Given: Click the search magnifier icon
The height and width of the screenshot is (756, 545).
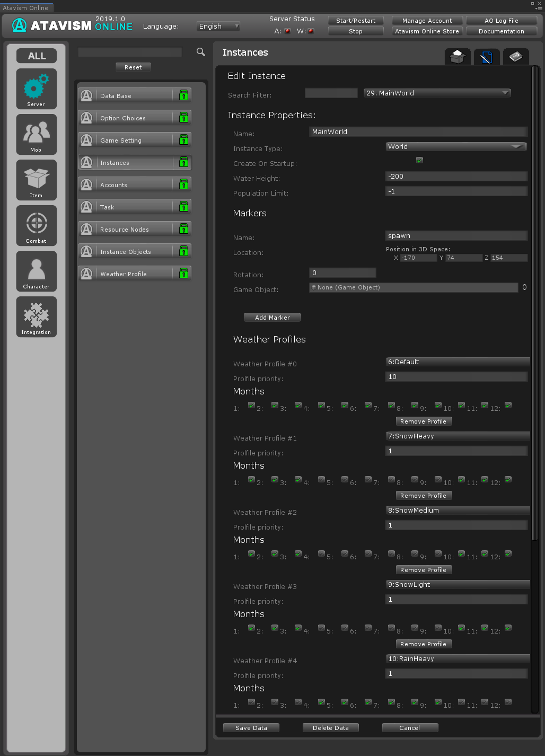Looking at the screenshot, I should coord(201,52).
